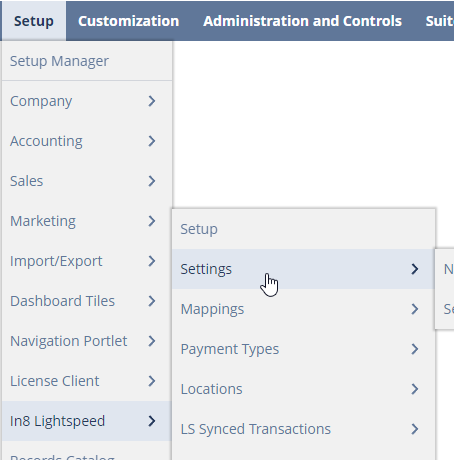This screenshot has height=460, width=454.
Task: Open the Setup Manager menu entry
Action: point(87,61)
